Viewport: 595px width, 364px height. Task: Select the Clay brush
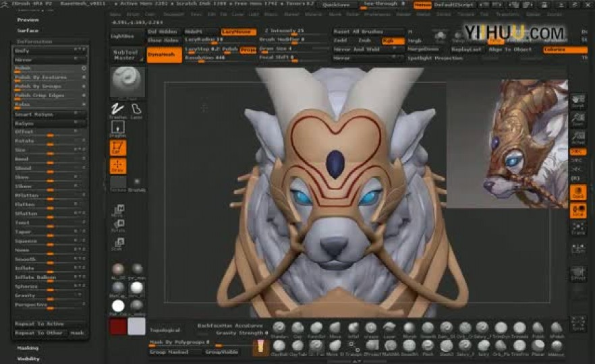click(297, 330)
